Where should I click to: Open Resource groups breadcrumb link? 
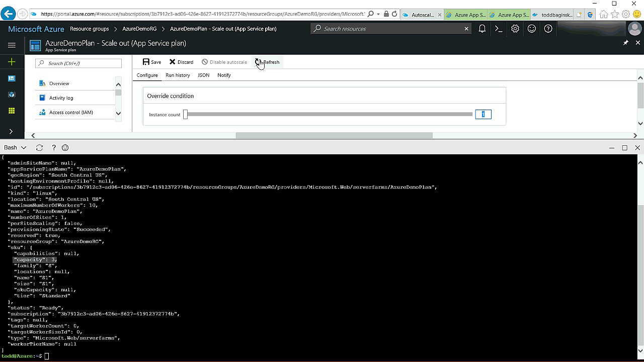[x=90, y=29]
